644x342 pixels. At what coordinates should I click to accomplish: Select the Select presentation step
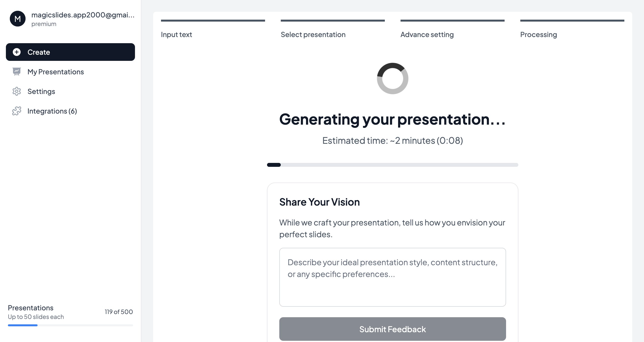click(313, 35)
